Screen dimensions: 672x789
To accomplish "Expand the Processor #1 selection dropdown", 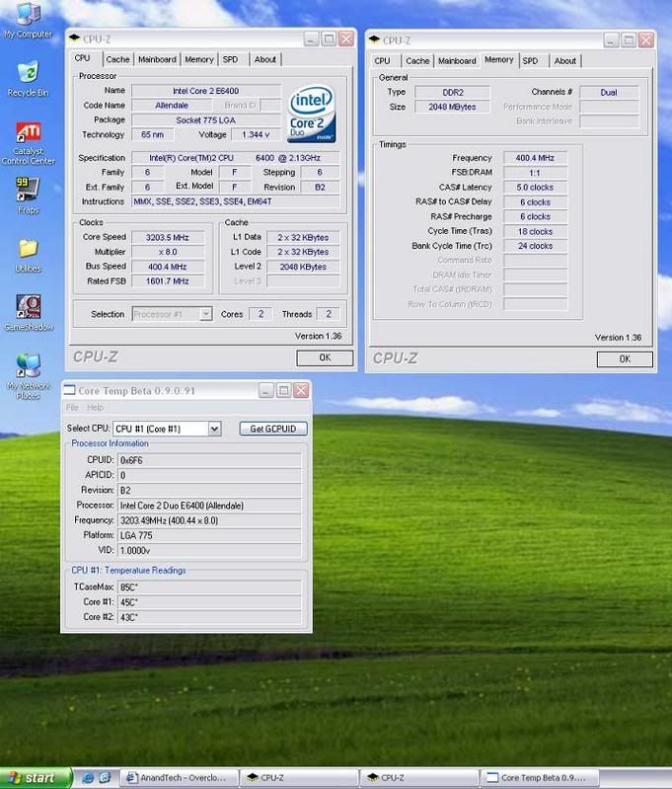I will point(205,314).
